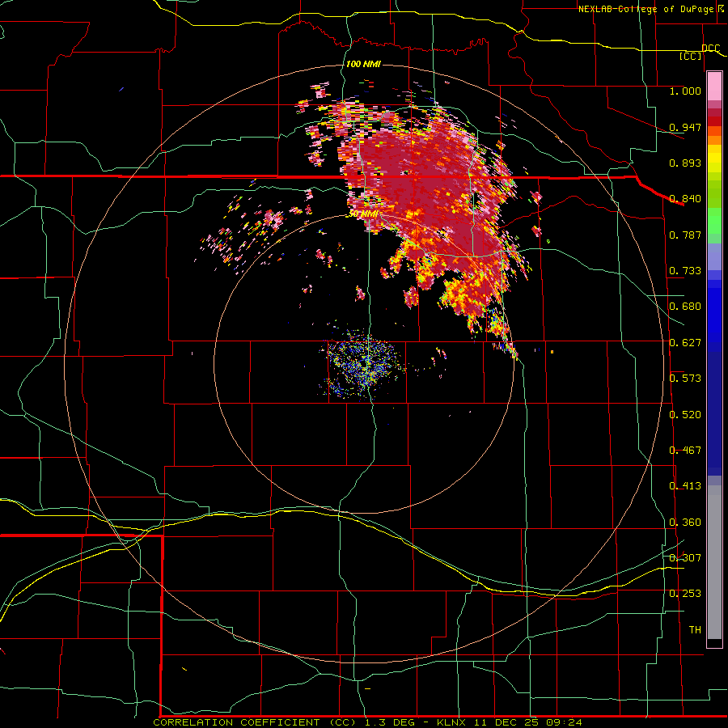Click the 100 NMI range ring label
Image resolution: width=728 pixels, height=728 pixels.
coord(363,64)
